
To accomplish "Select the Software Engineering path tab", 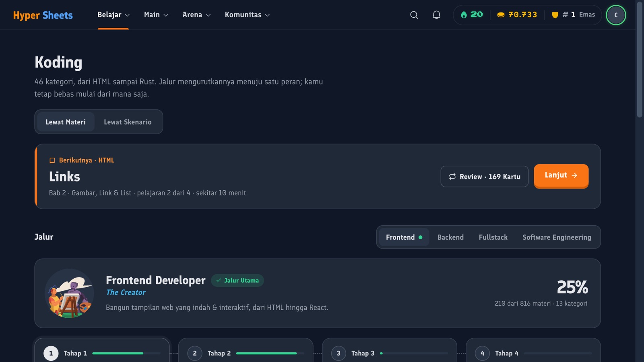I will pos(557,237).
